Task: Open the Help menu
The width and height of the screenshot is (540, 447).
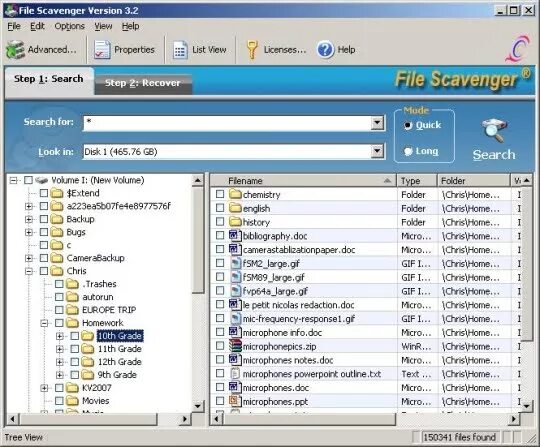Action: (131, 27)
